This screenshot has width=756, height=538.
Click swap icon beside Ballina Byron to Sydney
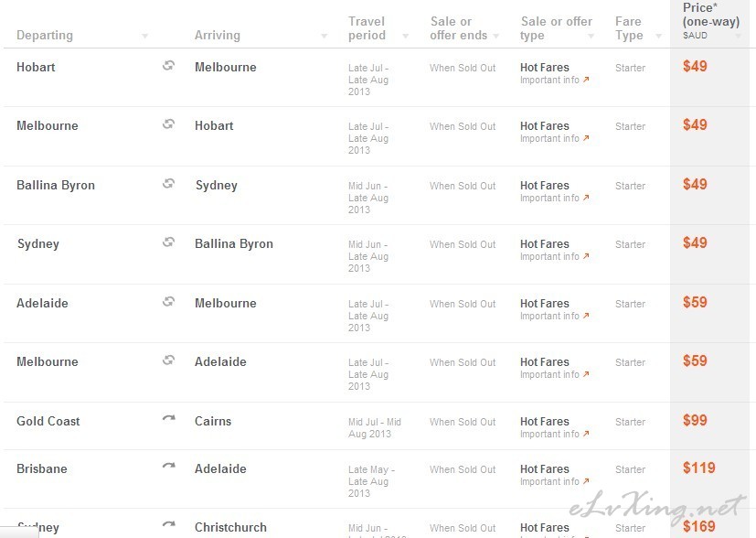point(168,183)
